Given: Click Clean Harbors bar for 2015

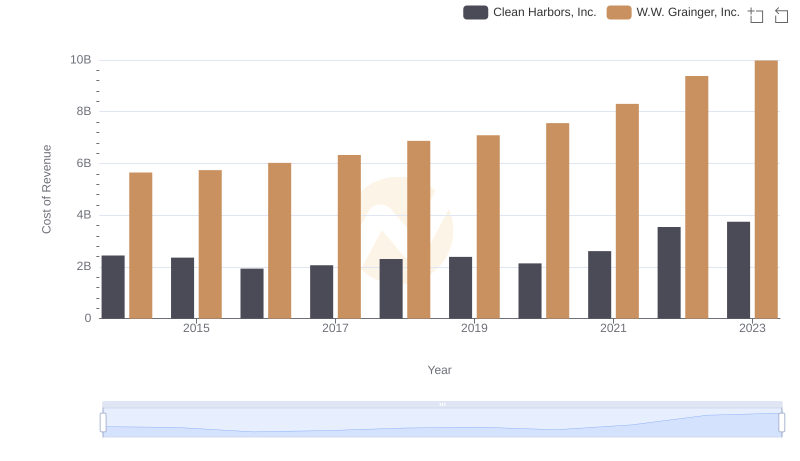Looking at the screenshot, I should [183, 288].
